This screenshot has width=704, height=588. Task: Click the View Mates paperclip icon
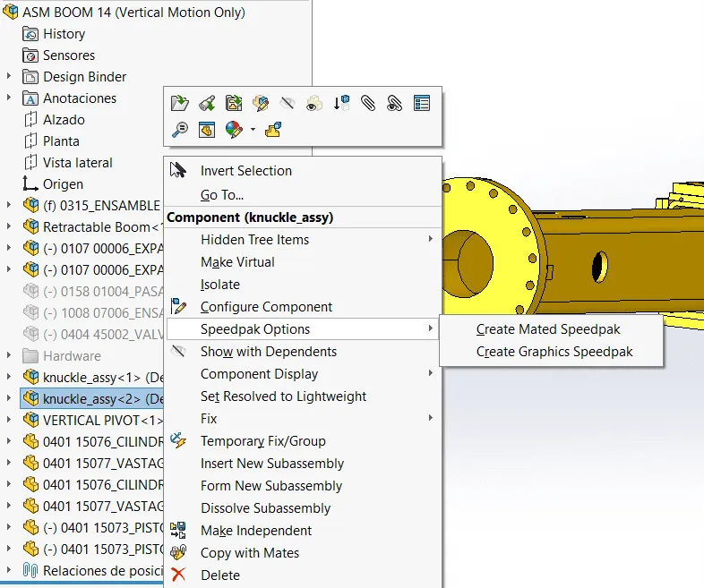point(368,104)
